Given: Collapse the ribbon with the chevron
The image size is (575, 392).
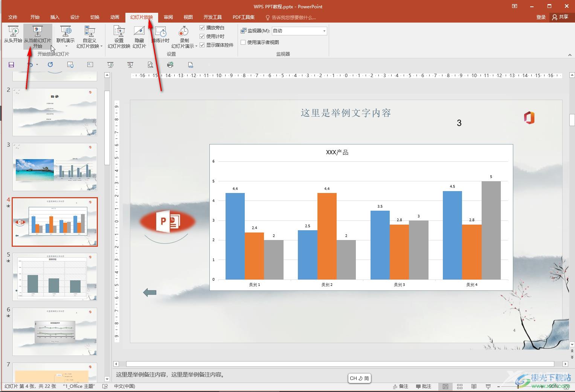Looking at the screenshot, I should 570,55.
